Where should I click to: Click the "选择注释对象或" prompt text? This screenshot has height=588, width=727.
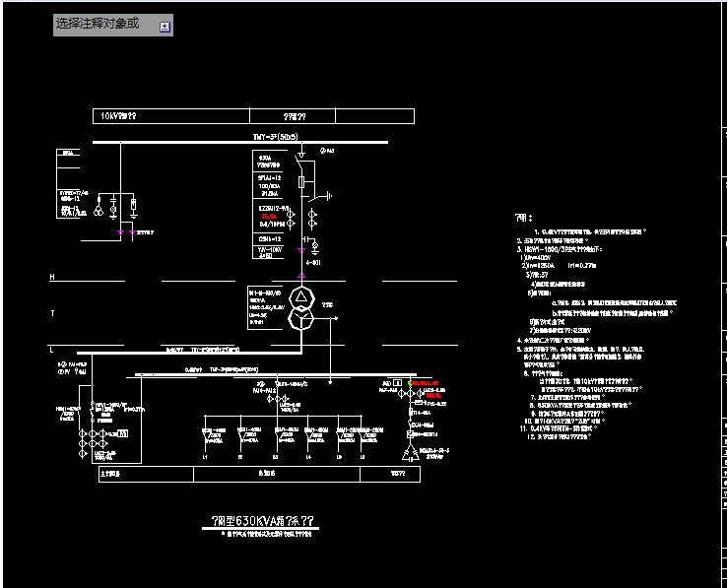[x=97, y=24]
